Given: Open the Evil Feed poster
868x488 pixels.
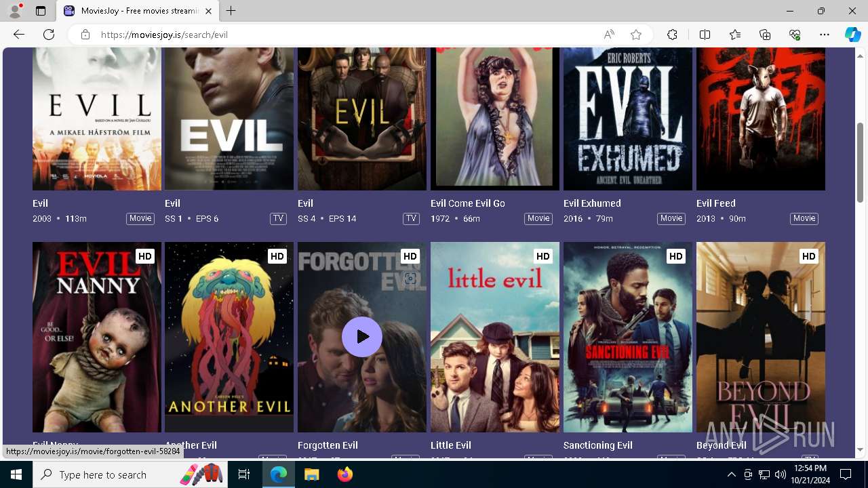Looking at the screenshot, I should click(761, 119).
